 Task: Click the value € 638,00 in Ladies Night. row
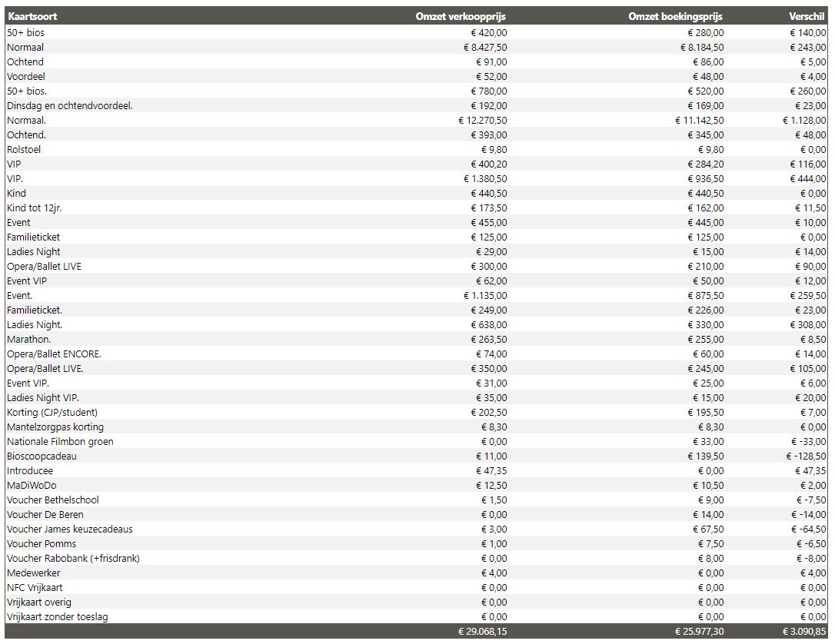click(489, 324)
